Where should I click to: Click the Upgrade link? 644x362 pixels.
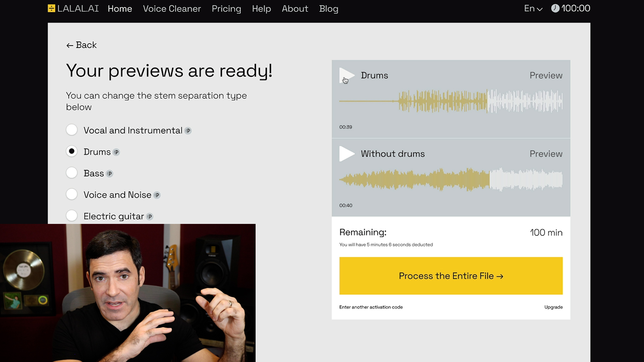click(553, 307)
